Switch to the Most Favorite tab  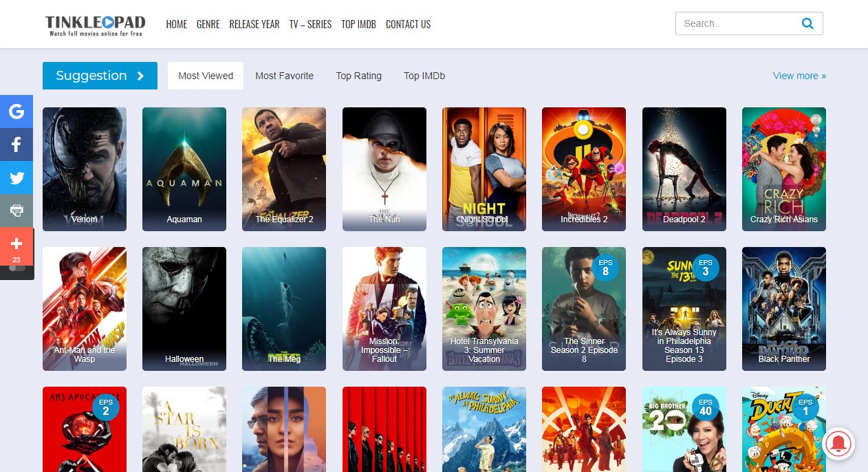tap(284, 76)
